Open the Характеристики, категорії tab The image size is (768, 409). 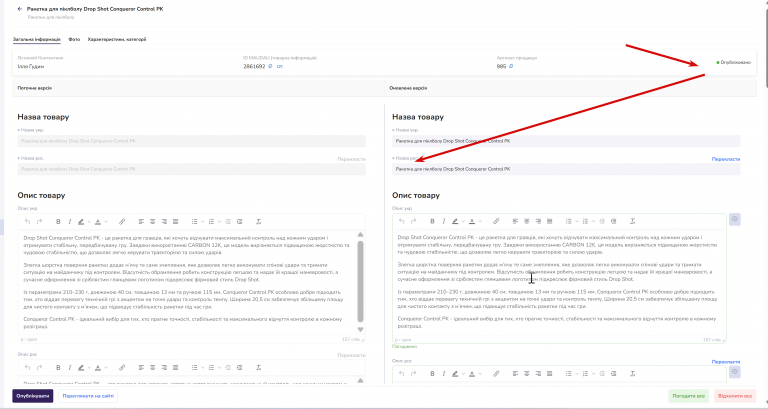[x=117, y=39]
